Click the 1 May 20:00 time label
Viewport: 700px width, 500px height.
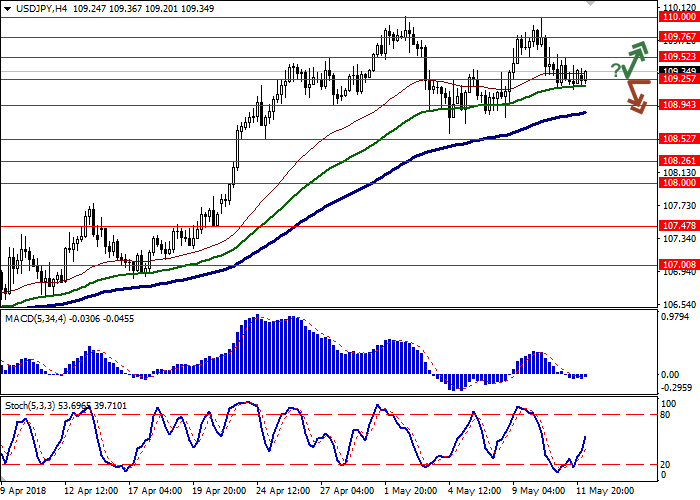(408, 492)
